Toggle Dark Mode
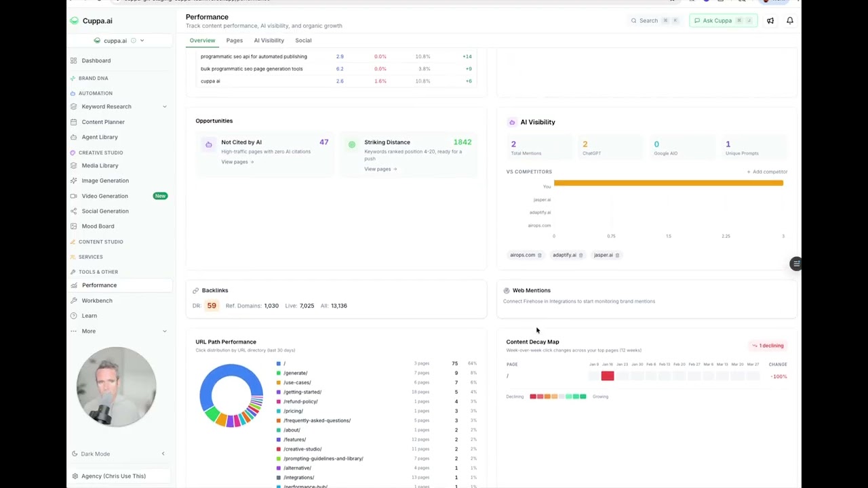This screenshot has height=488, width=868. pyautogui.click(x=90, y=454)
